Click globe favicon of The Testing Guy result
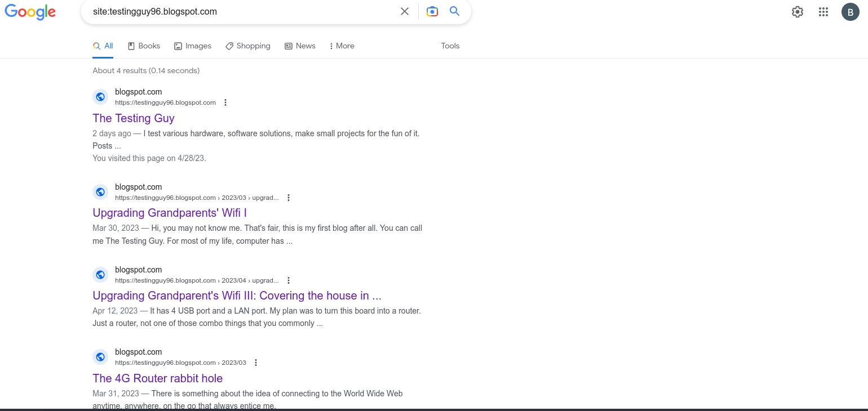 100,97
